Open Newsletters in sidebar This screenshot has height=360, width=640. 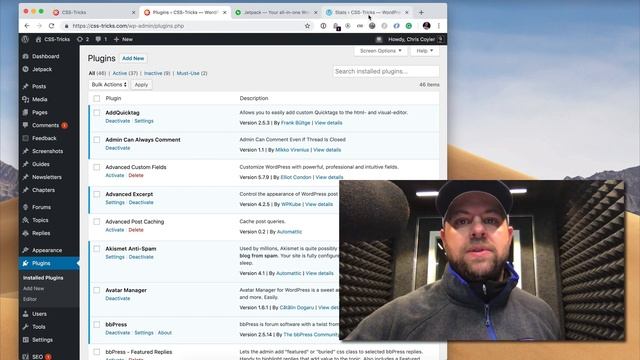[x=47, y=177]
